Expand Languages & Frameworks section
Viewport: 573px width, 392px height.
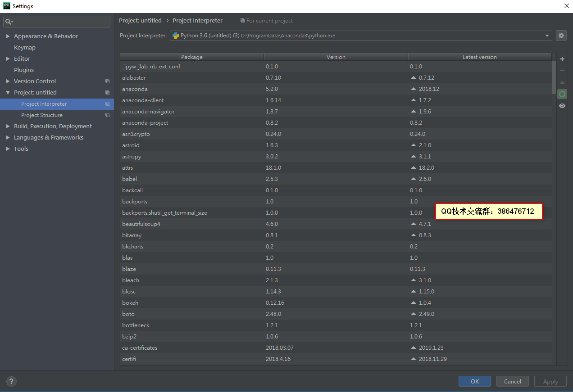click(8, 138)
